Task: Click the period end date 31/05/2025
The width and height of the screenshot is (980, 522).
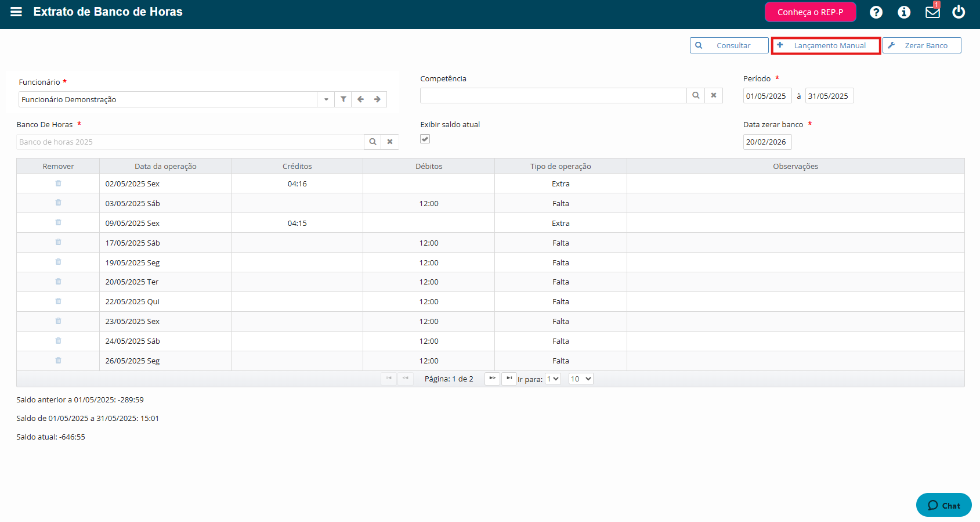Action: click(x=829, y=96)
